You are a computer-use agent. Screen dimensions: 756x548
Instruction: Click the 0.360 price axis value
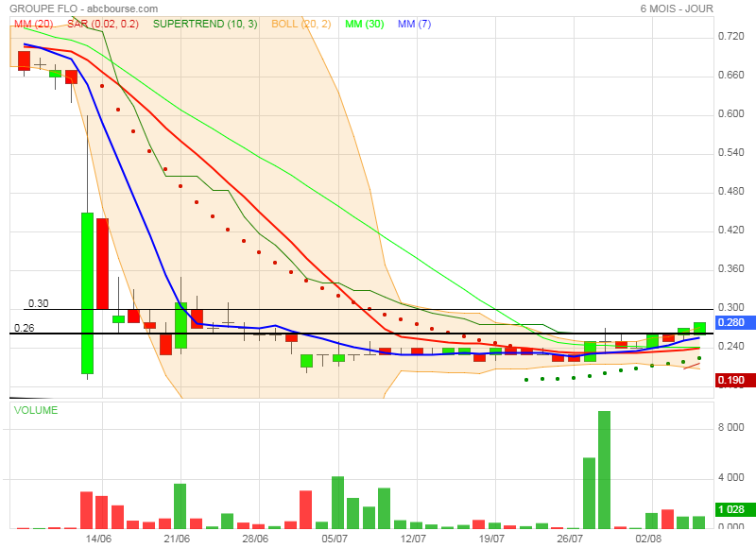tap(730, 268)
